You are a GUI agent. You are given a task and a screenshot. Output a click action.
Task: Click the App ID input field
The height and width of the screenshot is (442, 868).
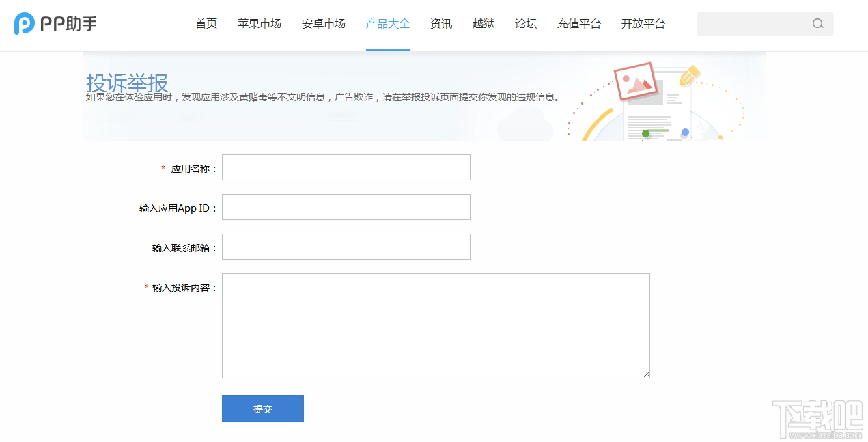click(346, 206)
